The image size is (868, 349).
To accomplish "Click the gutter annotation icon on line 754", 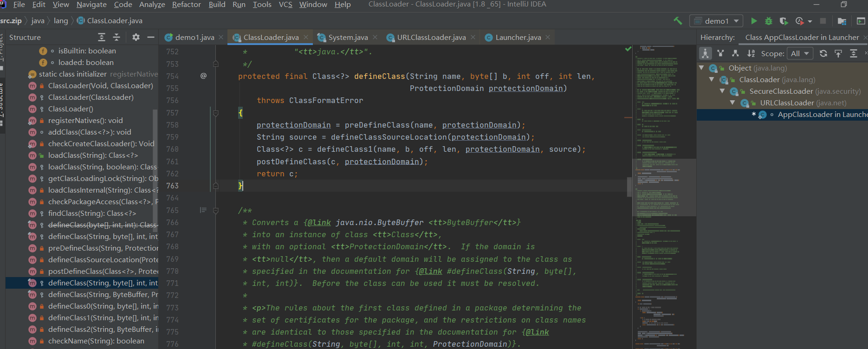I will pos(203,76).
